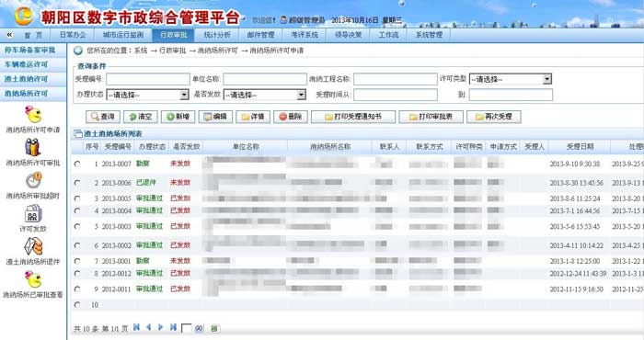Sort by 办理状态 column header
The width and height of the screenshot is (644, 340).
point(152,147)
